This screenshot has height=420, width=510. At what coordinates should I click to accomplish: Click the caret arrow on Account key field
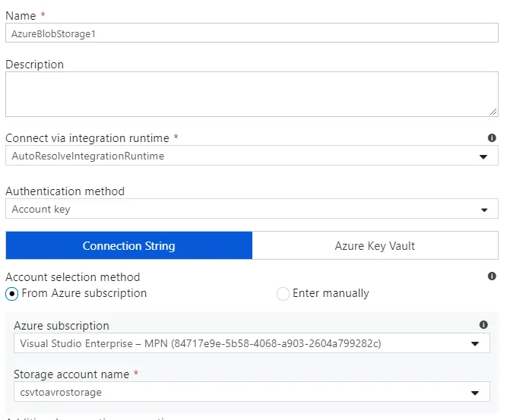484,210
